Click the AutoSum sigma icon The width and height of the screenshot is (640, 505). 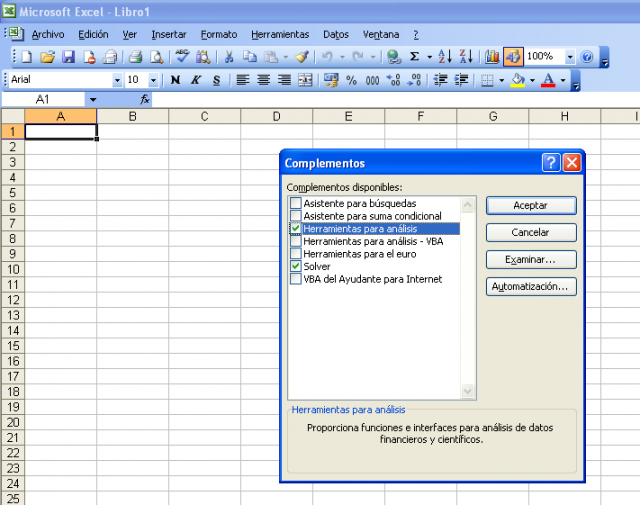pos(414,57)
